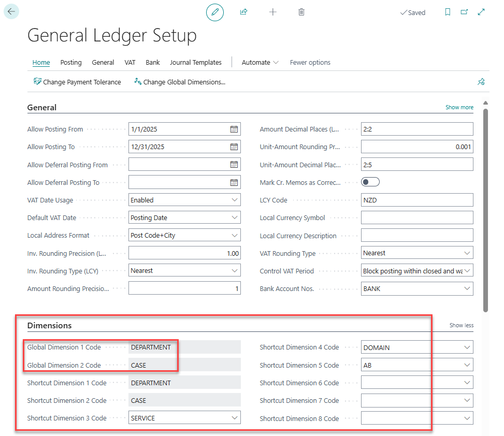Open Allow Posting From calendar picker
Viewport: 504px width, 436px height.
point(234,129)
